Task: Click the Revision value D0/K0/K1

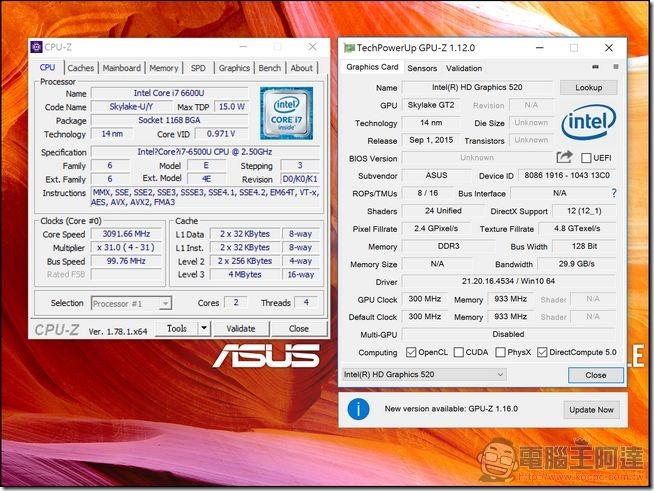Action: tap(300, 179)
